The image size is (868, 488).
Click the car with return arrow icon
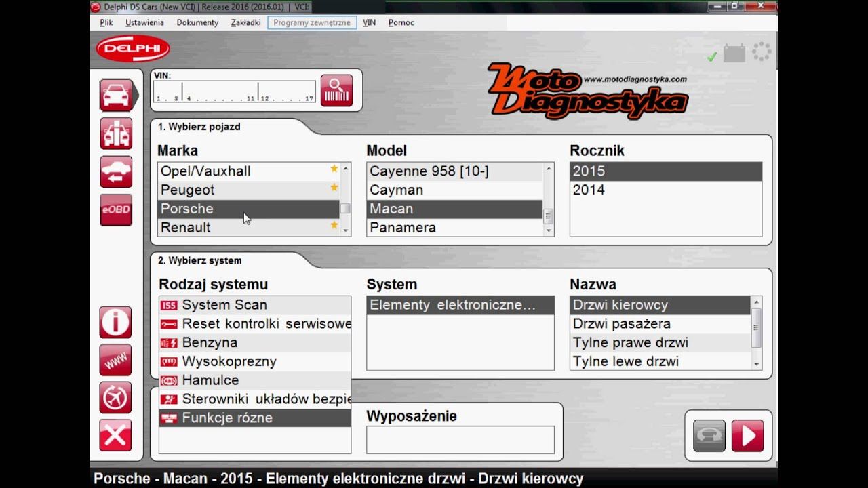(x=116, y=171)
